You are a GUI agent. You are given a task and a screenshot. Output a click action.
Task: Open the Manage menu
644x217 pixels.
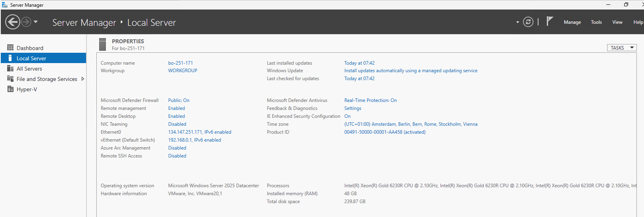coord(572,22)
